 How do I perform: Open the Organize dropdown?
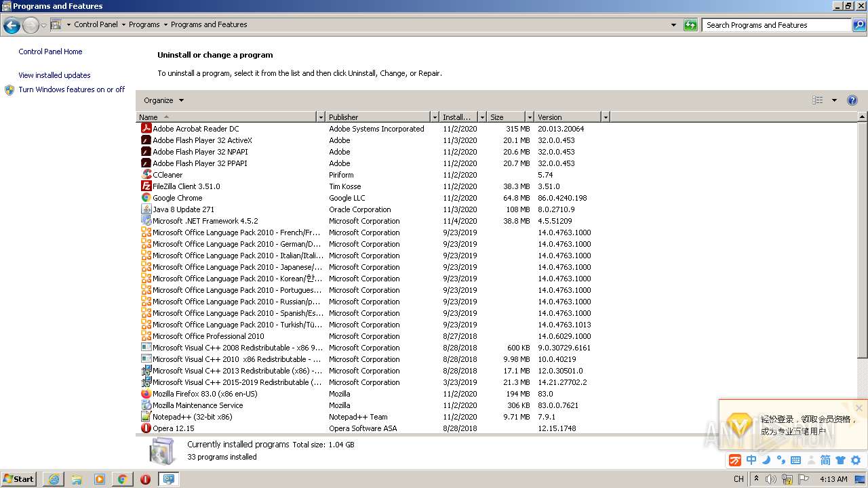[163, 100]
